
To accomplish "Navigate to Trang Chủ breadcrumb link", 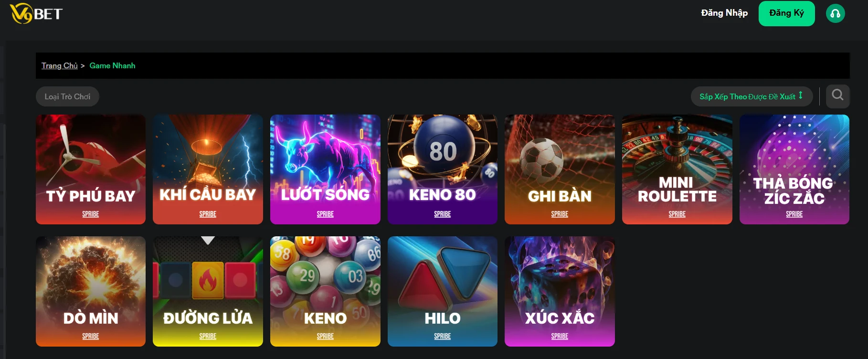I will (59, 65).
